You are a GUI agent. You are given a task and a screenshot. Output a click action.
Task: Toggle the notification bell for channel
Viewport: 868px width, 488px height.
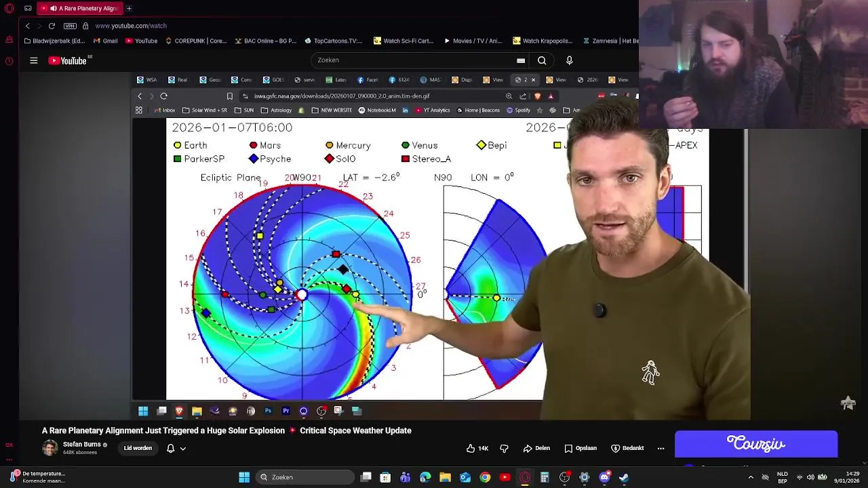point(170,448)
